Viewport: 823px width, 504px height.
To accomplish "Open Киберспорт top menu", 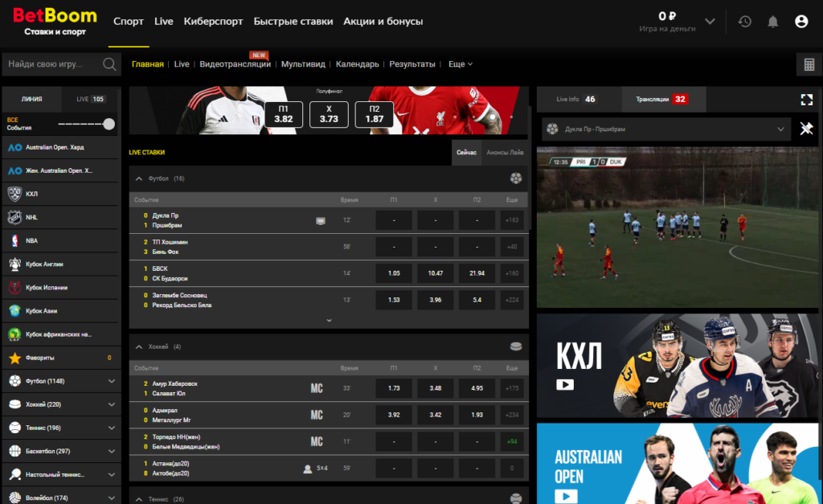I will click(x=213, y=22).
